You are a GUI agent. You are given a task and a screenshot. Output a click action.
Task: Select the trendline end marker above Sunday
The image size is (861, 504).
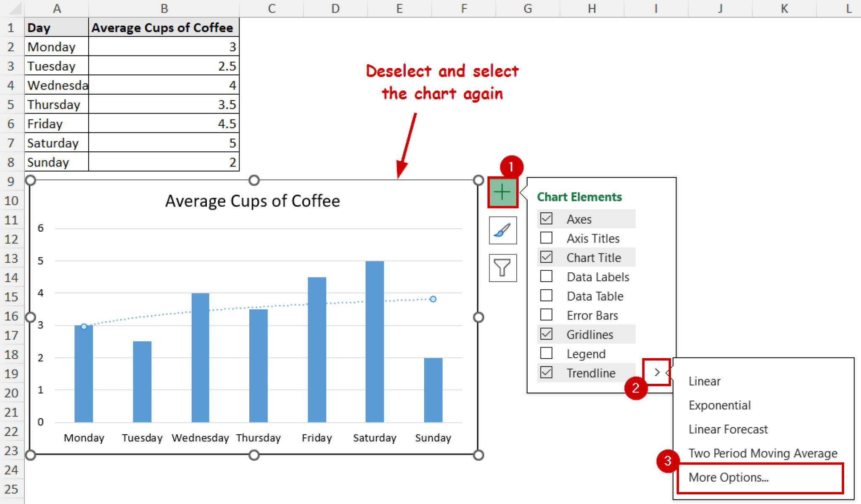click(x=433, y=299)
